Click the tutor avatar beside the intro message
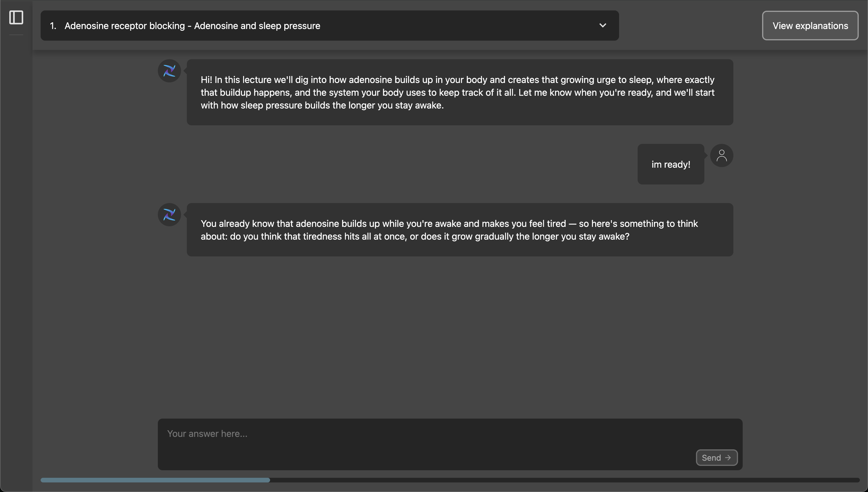The height and width of the screenshot is (492, 868). click(169, 71)
